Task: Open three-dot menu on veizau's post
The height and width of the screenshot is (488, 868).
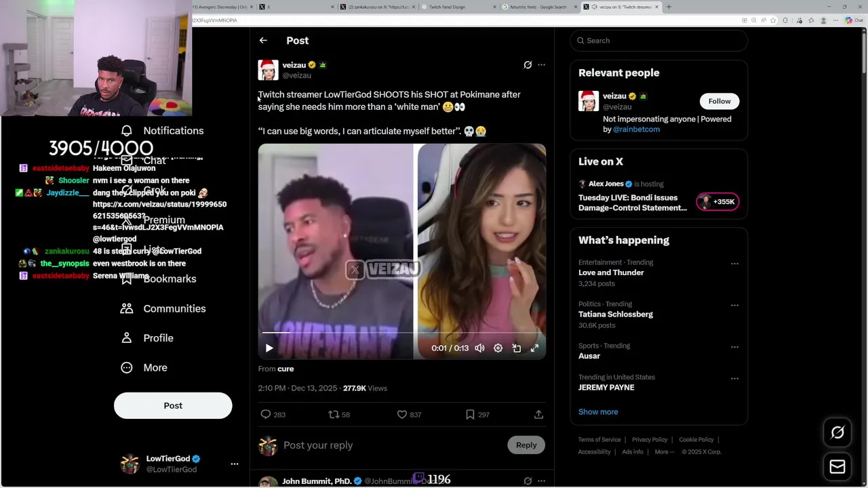Action: [x=541, y=65]
